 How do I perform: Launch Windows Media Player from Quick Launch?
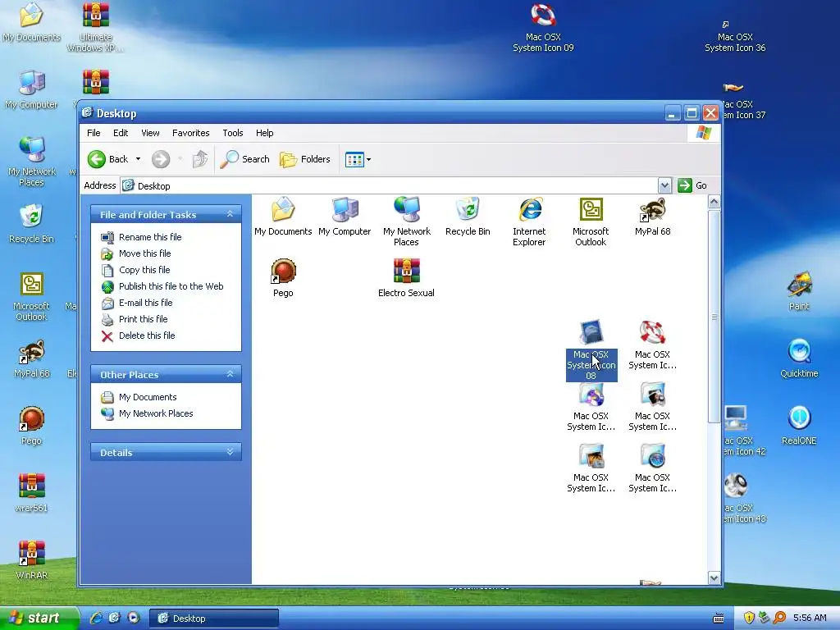(134, 619)
